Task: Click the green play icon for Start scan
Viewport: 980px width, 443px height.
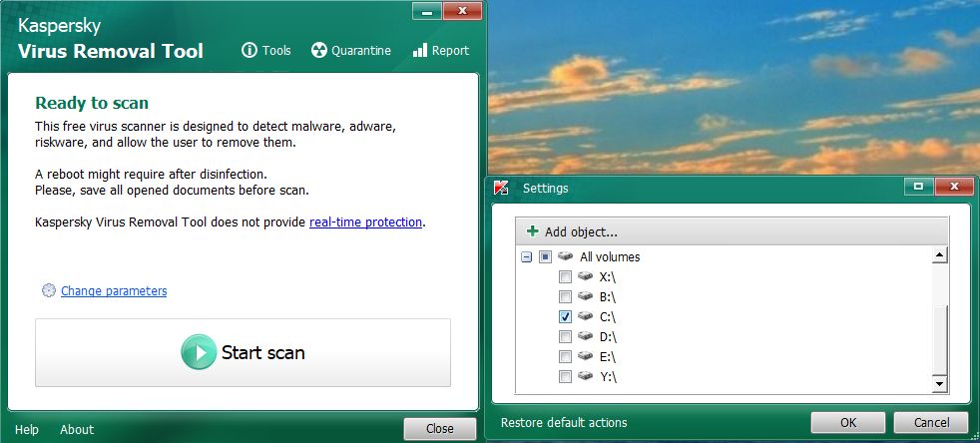Action: tap(199, 352)
